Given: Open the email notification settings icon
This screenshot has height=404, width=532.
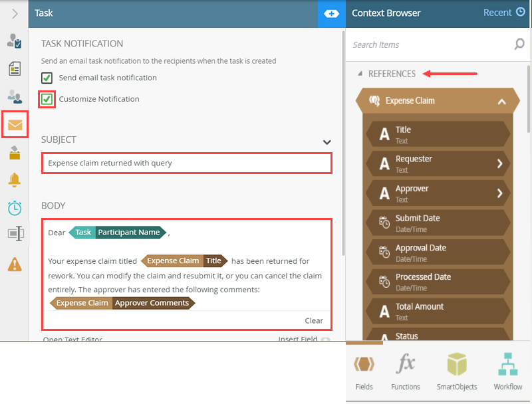Looking at the screenshot, I should 15,125.
